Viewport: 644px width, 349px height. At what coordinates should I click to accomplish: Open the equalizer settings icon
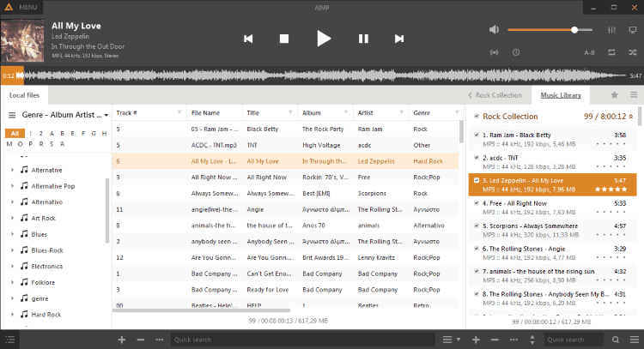tap(611, 30)
